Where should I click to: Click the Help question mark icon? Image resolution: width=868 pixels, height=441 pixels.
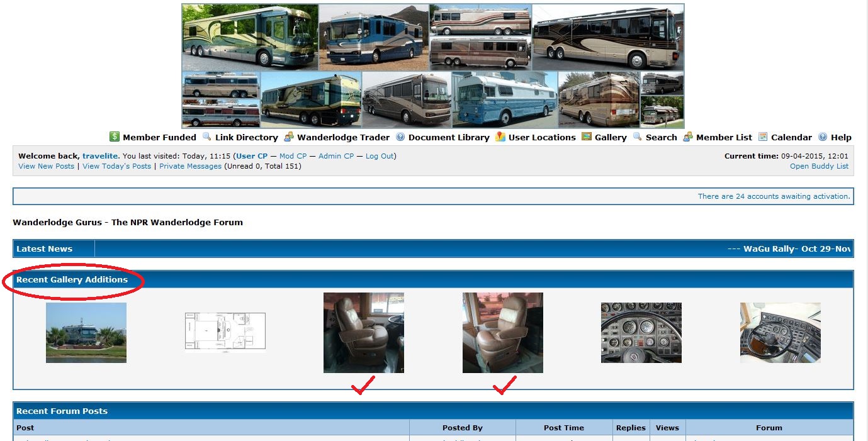(x=823, y=137)
